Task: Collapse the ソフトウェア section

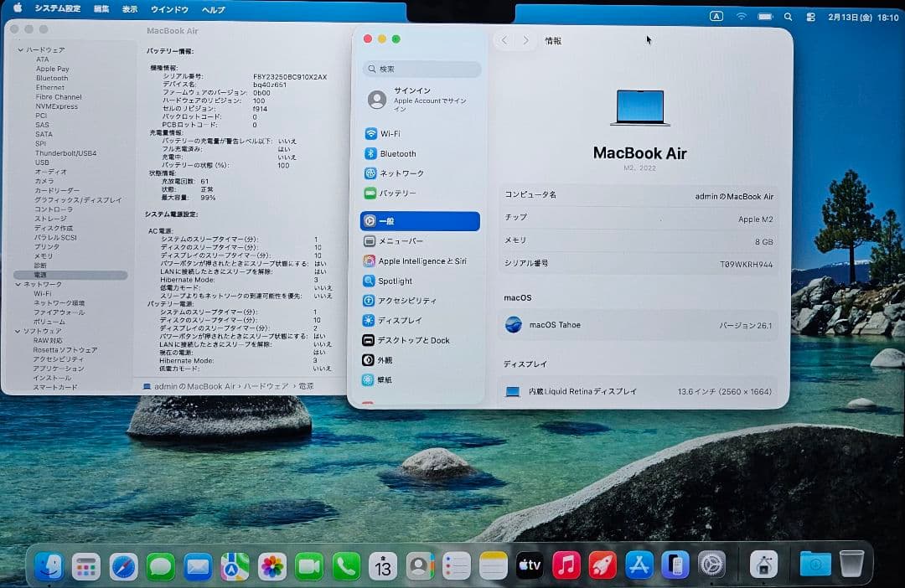Action: click(x=19, y=332)
